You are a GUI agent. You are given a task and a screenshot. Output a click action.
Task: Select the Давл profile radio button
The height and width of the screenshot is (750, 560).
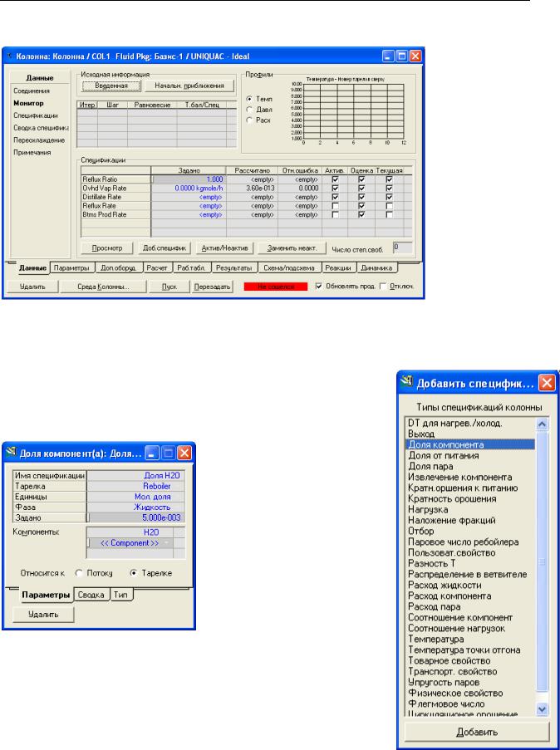(249, 110)
